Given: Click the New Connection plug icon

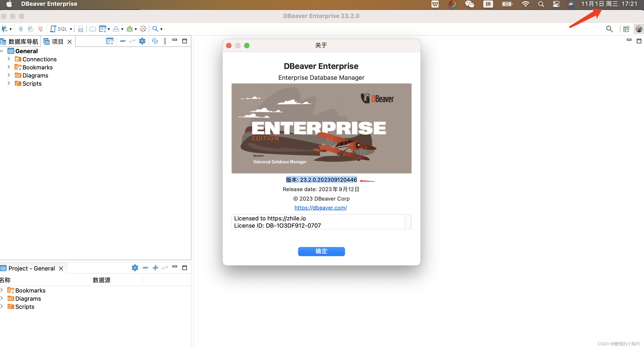Looking at the screenshot, I should click(5, 29).
